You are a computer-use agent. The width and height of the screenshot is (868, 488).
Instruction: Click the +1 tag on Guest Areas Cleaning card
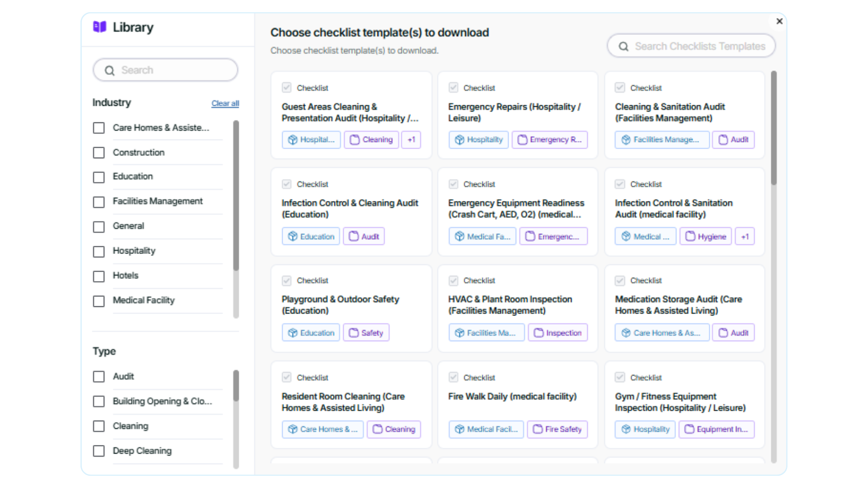(411, 140)
